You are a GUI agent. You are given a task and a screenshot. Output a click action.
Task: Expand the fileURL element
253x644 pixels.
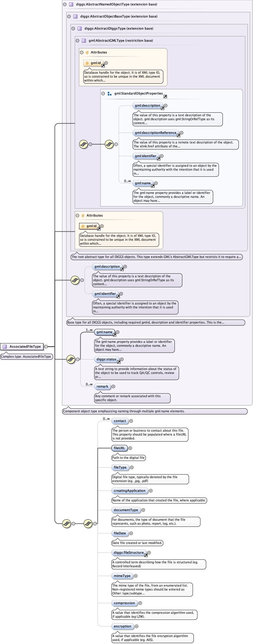(x=130, y=448)
